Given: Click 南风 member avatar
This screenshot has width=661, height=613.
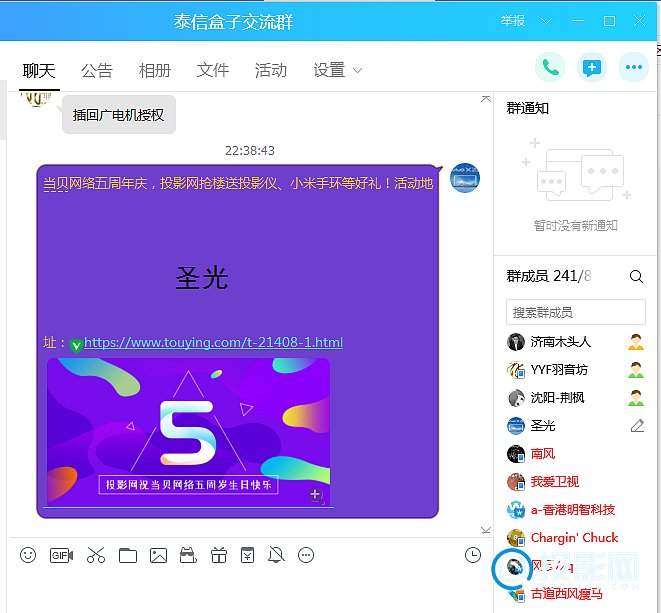Looking at the screenshot, I should click(516, 454).
